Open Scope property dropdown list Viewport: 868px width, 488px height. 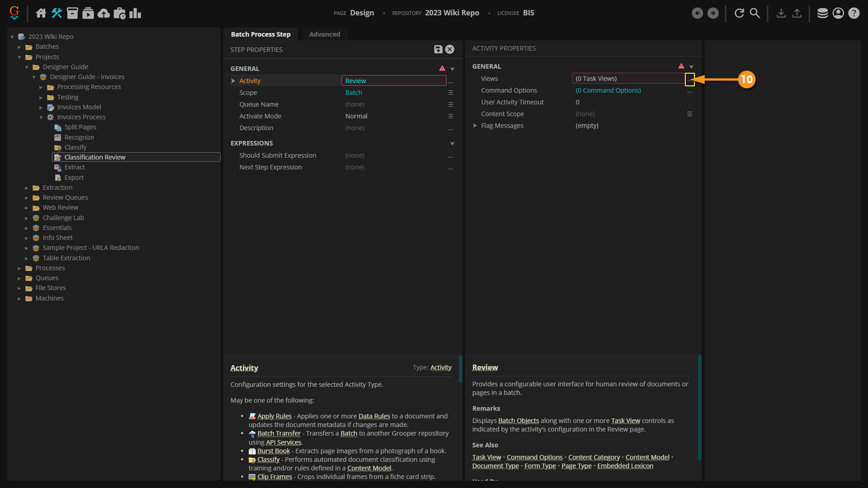450,93
